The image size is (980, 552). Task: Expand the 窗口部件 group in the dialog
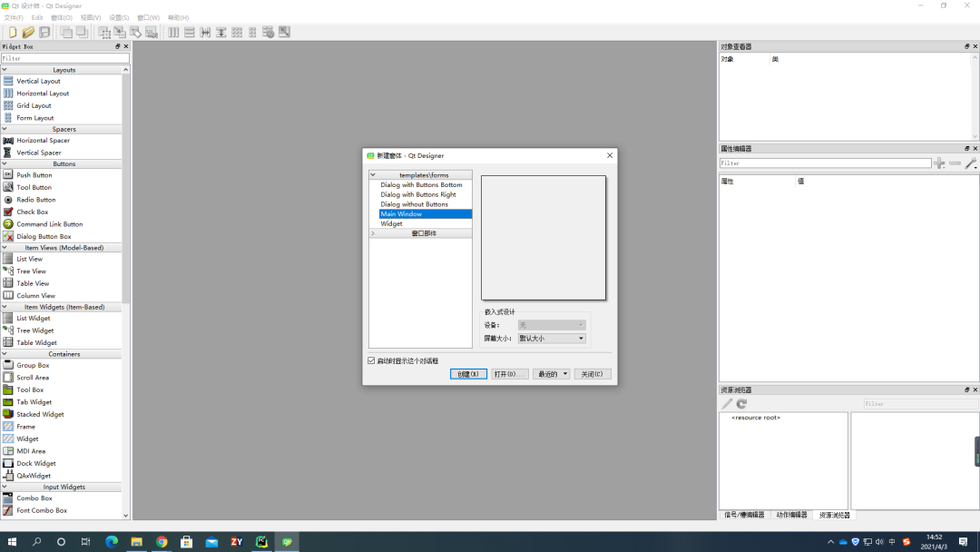pyautogui.click(x=372, y=232)
